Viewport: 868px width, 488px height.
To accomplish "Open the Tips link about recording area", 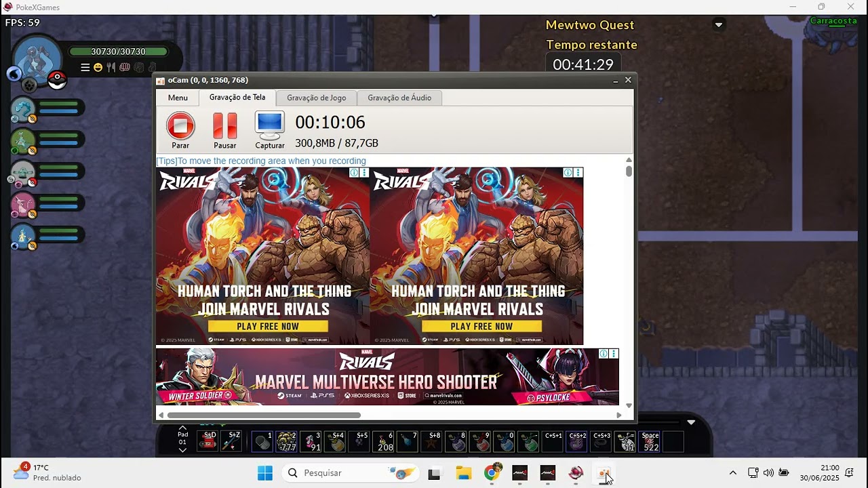I will coord(261,161).
